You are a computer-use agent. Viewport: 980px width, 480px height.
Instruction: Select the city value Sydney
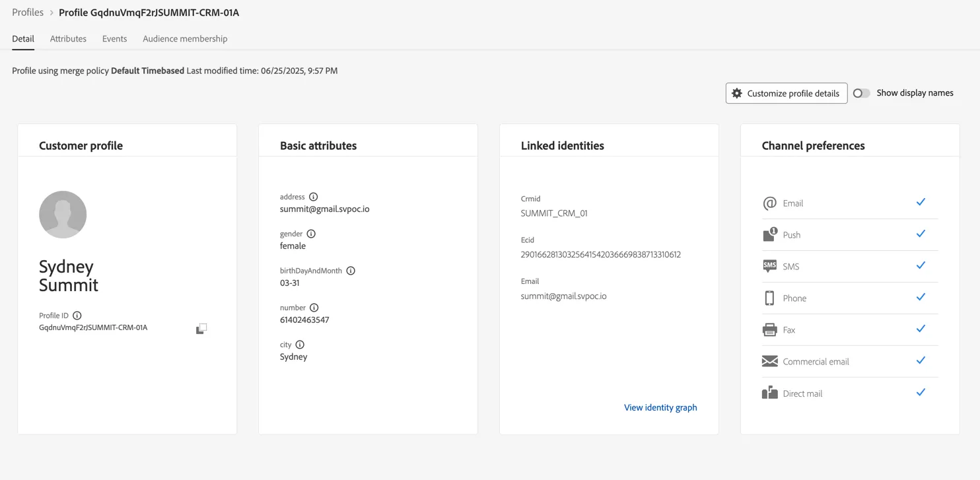pyautogui.click(x=294, y=357)
